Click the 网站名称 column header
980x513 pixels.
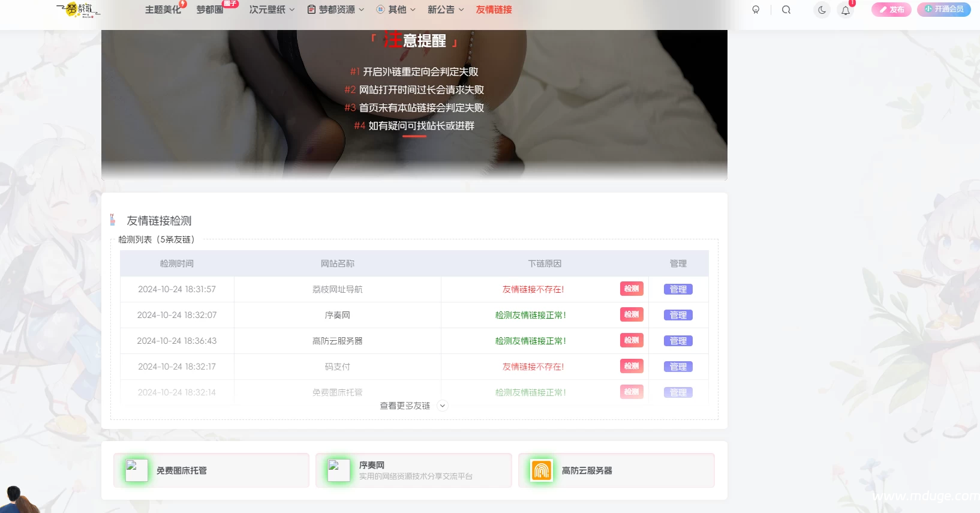click(x=338, y=263)
